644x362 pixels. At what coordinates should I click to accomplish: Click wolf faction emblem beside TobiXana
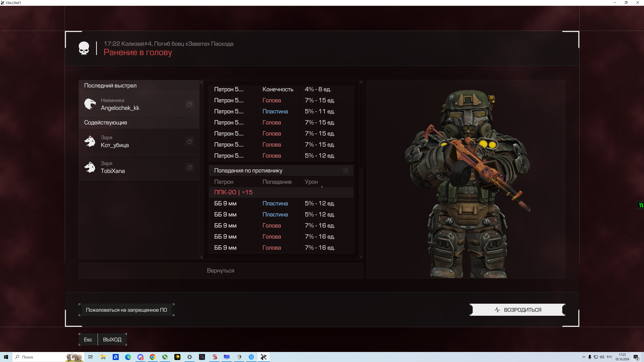tap(90, 167)
